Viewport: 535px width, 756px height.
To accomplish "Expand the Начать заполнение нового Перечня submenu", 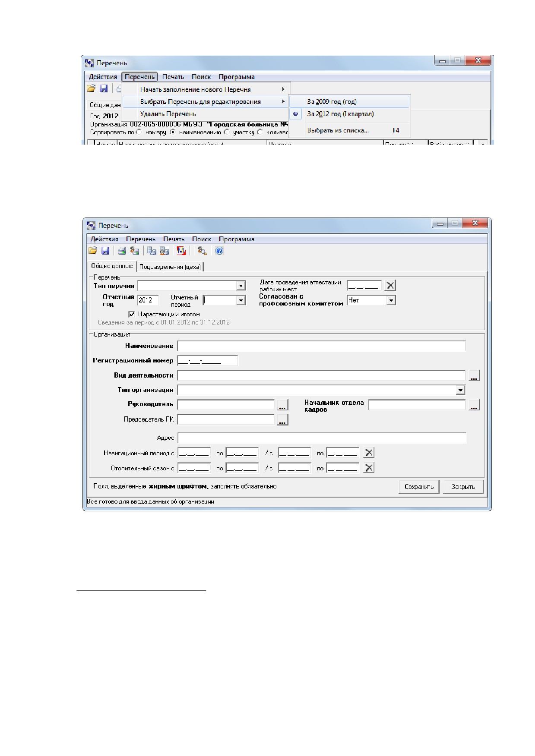I will 206,89.
